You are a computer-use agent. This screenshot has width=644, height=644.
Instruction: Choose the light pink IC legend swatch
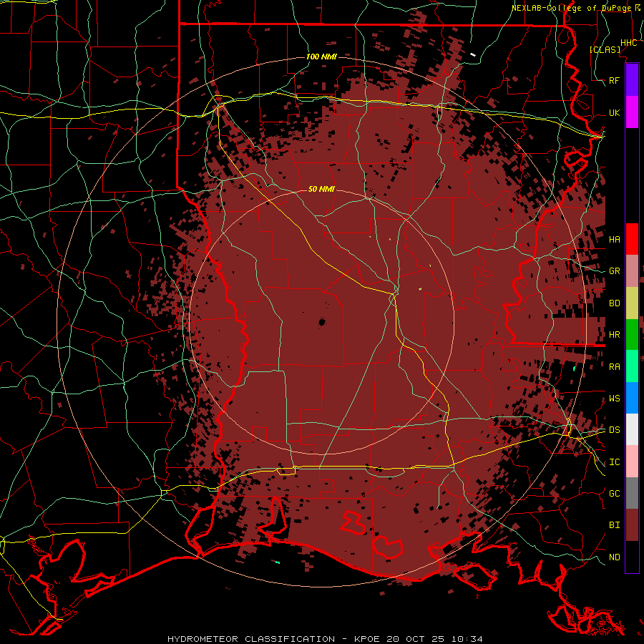tap(632, 462)
